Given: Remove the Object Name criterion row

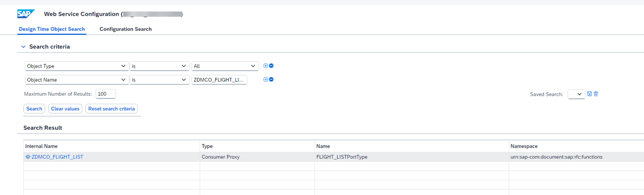Looking at the screenshot, I should pos(271,80).
